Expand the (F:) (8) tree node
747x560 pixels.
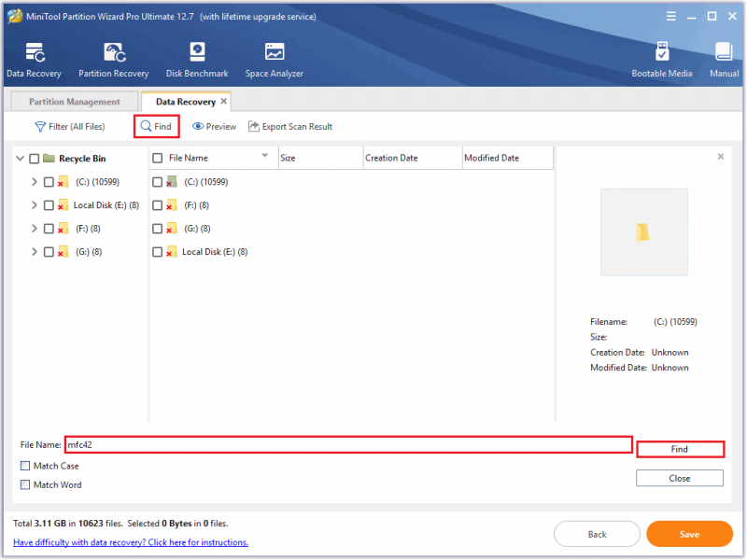[x=35, y=228]
